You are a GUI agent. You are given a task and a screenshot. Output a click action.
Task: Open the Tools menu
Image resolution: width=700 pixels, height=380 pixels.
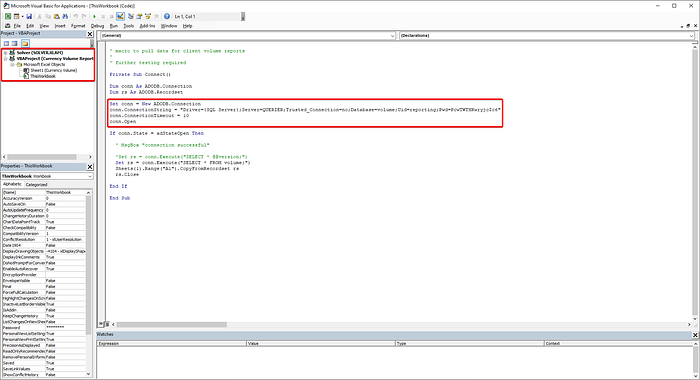click(129, 26)
